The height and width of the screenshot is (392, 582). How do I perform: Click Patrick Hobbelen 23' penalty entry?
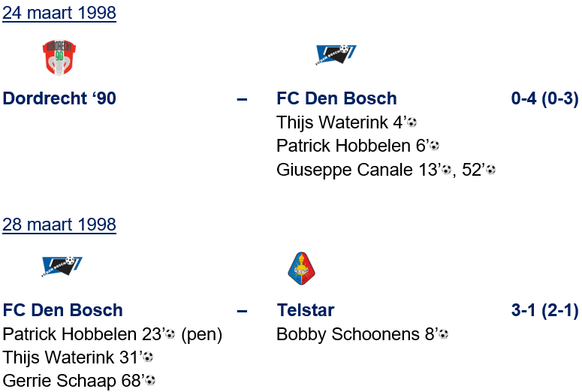(113, 334)
